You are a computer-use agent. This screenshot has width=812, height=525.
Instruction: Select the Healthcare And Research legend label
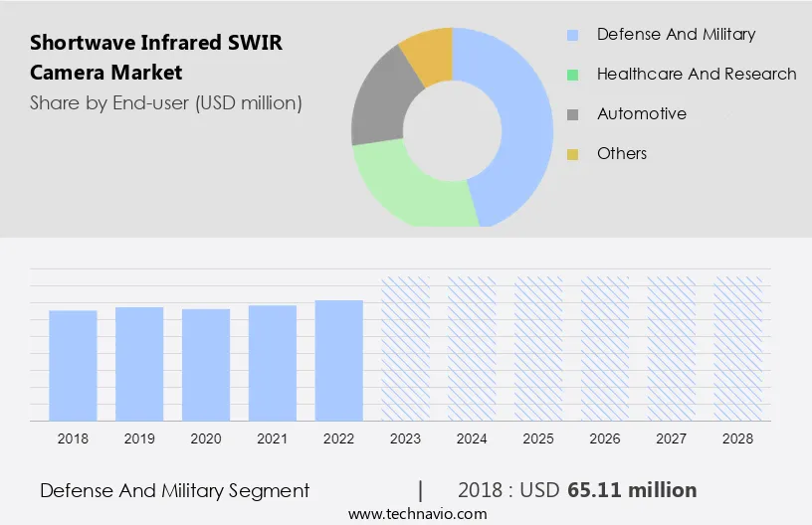[697, 75]
